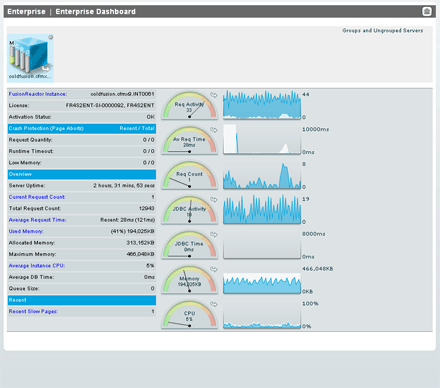Screen dimensions: 440x388
Task: Click the Server Uptime value
Action: click(124, 186)
